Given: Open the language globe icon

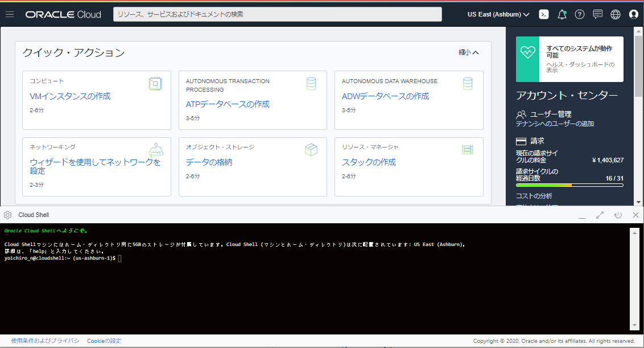Looking at the screenshot, I should 616,14.
